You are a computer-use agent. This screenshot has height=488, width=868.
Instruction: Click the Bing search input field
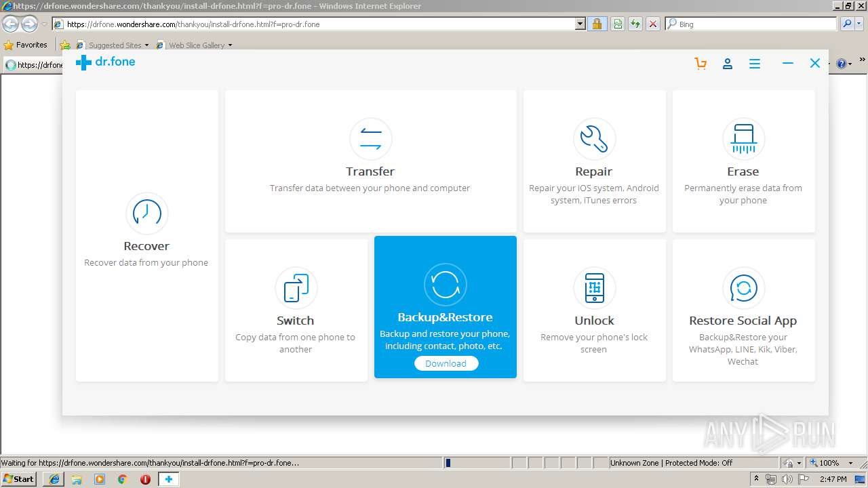click(751, 24)
